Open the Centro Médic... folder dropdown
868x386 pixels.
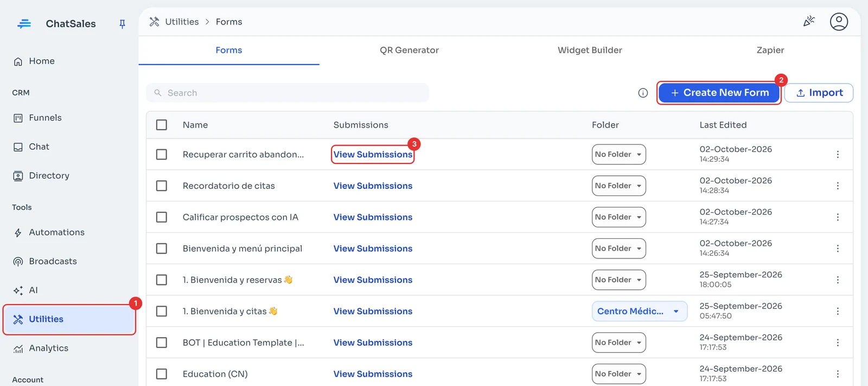point(640,311)
